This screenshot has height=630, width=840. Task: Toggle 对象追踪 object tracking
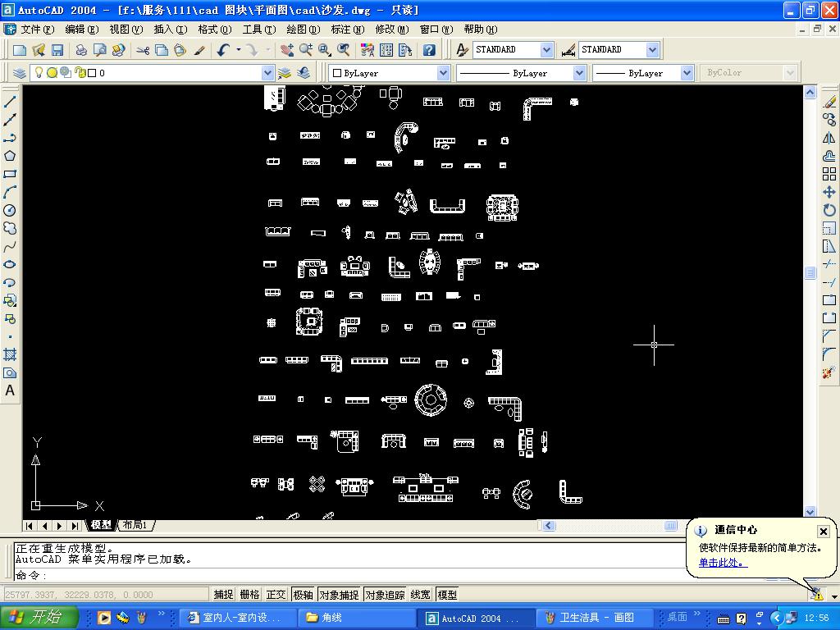point(385,595)
